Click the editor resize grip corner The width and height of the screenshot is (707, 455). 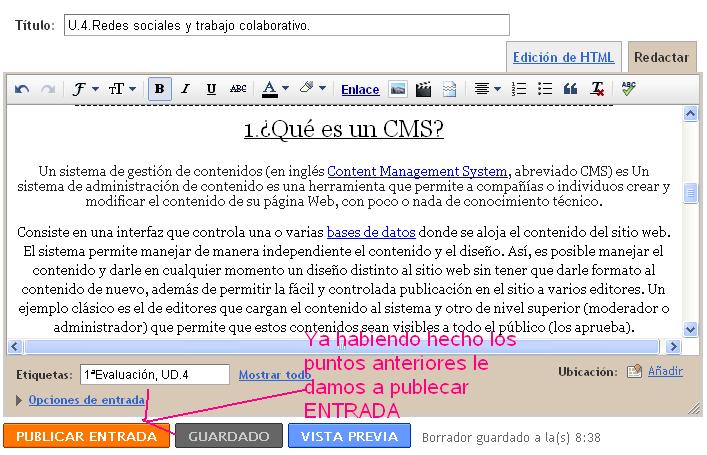693,409
